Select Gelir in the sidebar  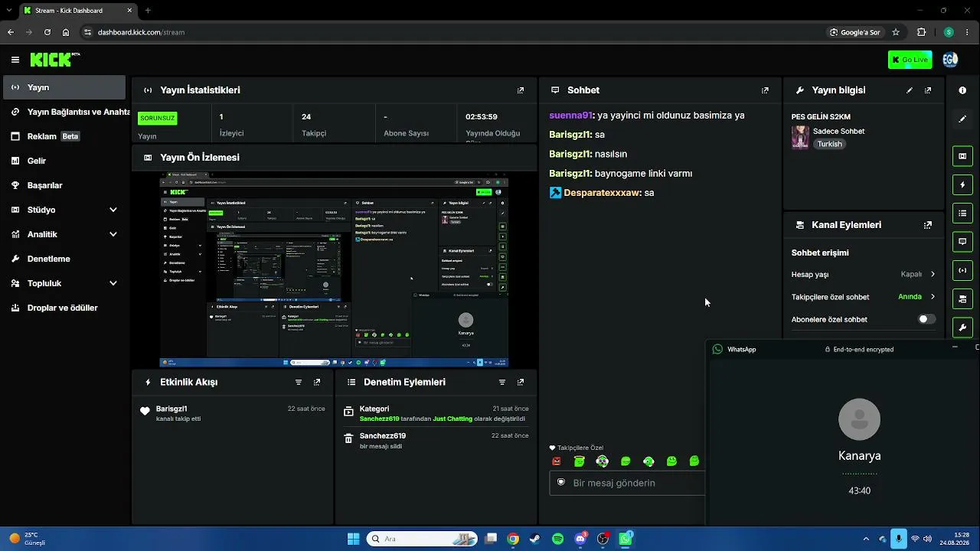64,161
